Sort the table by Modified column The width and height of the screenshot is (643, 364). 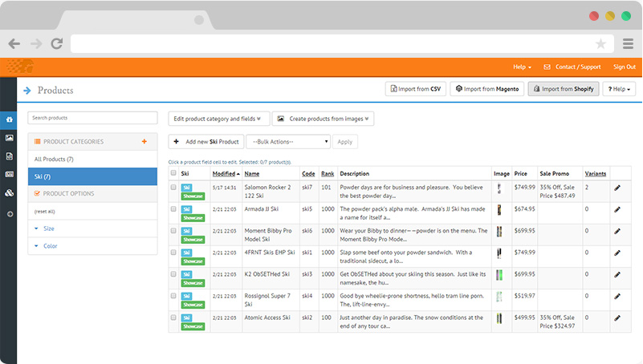pos(226,174)
